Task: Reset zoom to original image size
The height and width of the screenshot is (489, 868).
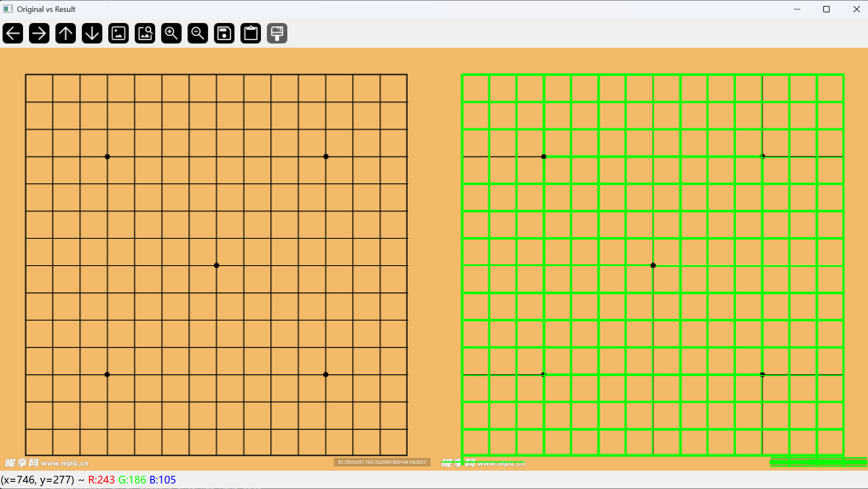Action: [x=119, y=33]
